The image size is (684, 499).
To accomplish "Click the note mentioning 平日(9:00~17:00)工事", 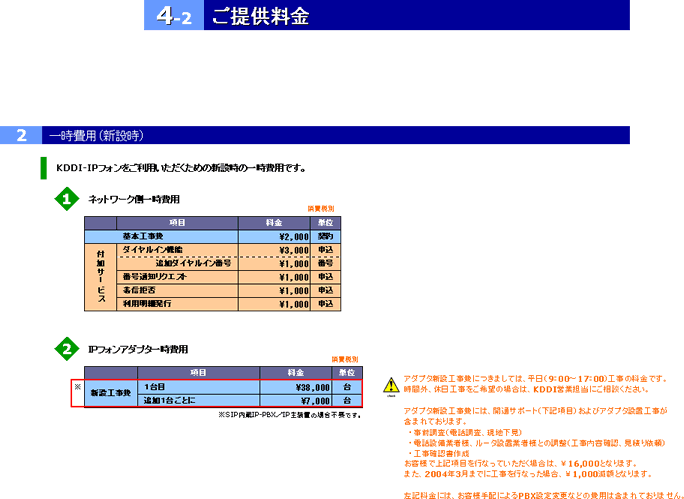I will pyautogui.click(x=535, y=378).
